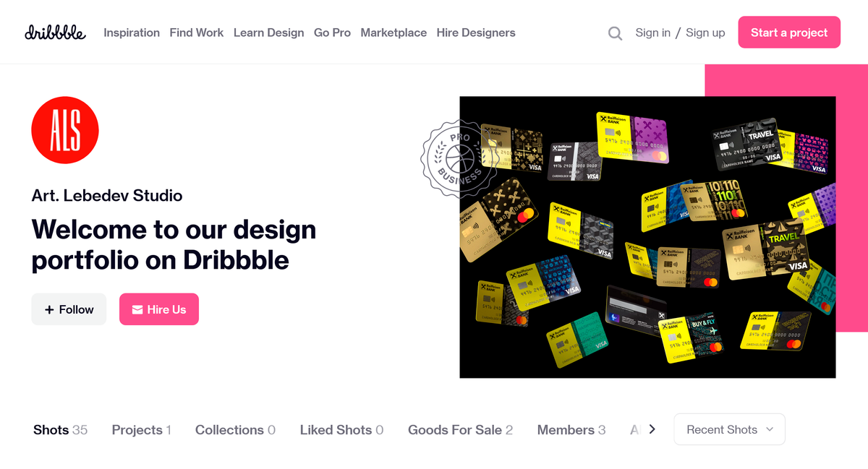
Task: Click the Dribbble logo
Action: coord(55,33)
